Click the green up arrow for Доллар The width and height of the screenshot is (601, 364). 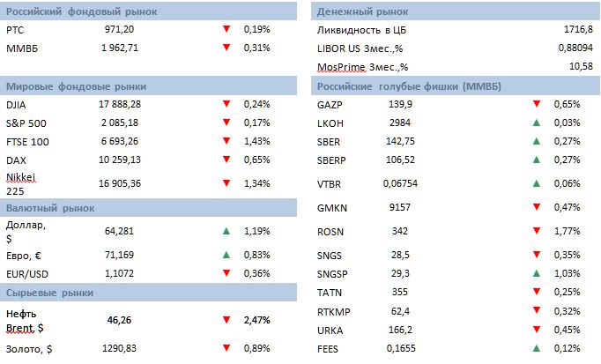click(x=226, y=232)
